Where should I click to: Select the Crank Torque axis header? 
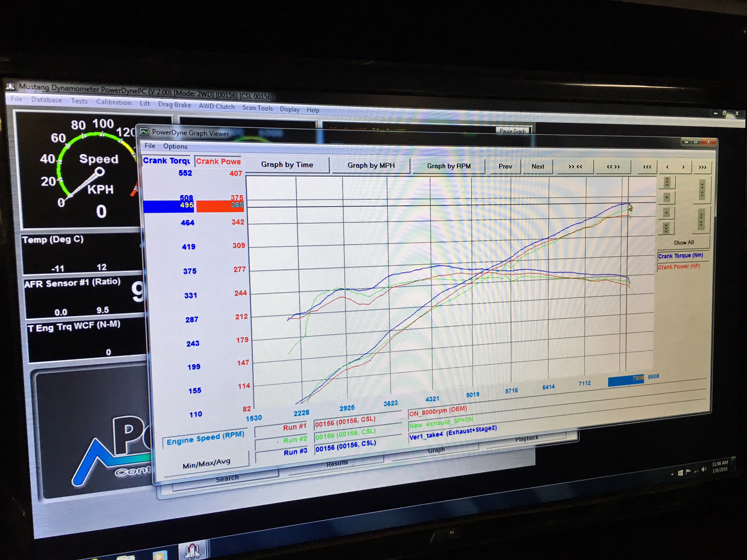pos(166,161)
